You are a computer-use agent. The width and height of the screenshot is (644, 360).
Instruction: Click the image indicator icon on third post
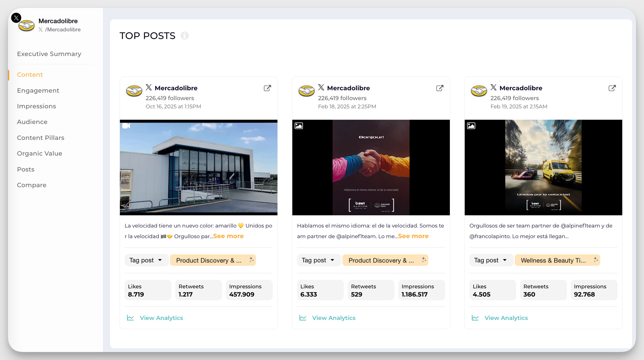(471, 126)
